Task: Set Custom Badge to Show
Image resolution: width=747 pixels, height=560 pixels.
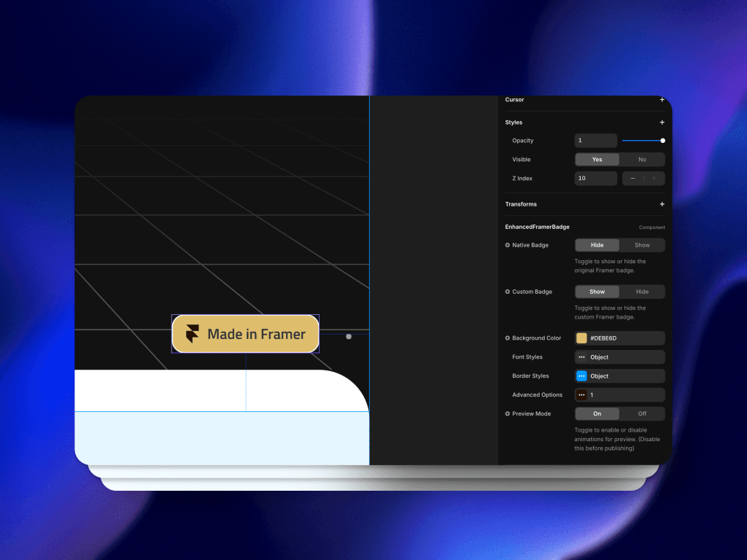Action: coord(597,292)
